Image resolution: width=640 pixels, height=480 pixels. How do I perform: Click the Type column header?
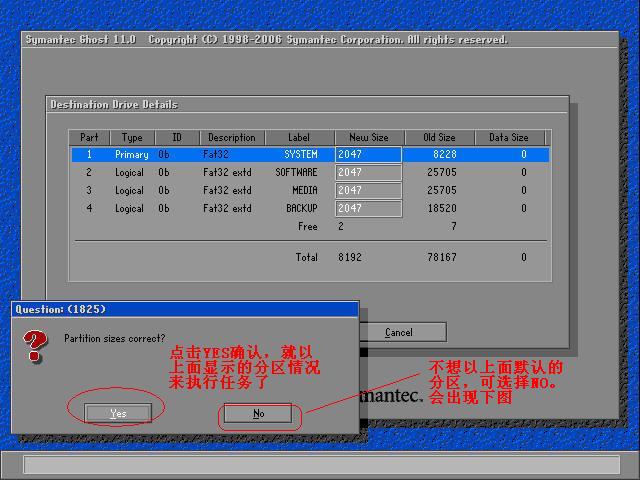132,138
